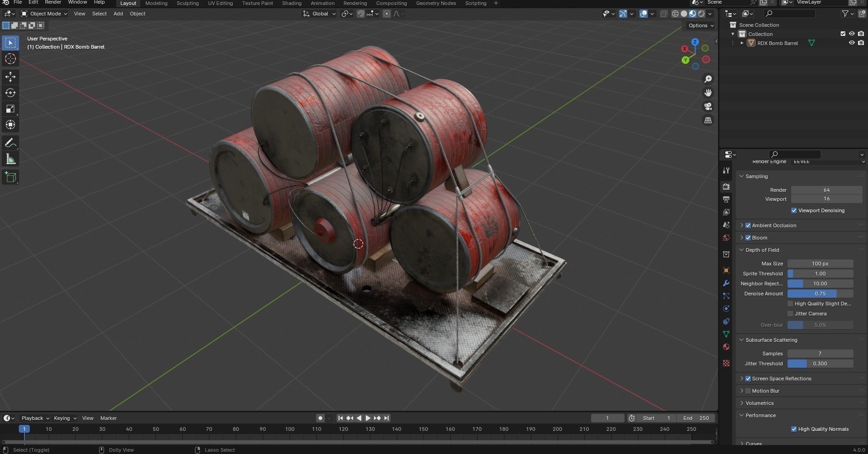Select the Measure tool
The width and height of the screenshot is (868, 454).
coord(10,159)
